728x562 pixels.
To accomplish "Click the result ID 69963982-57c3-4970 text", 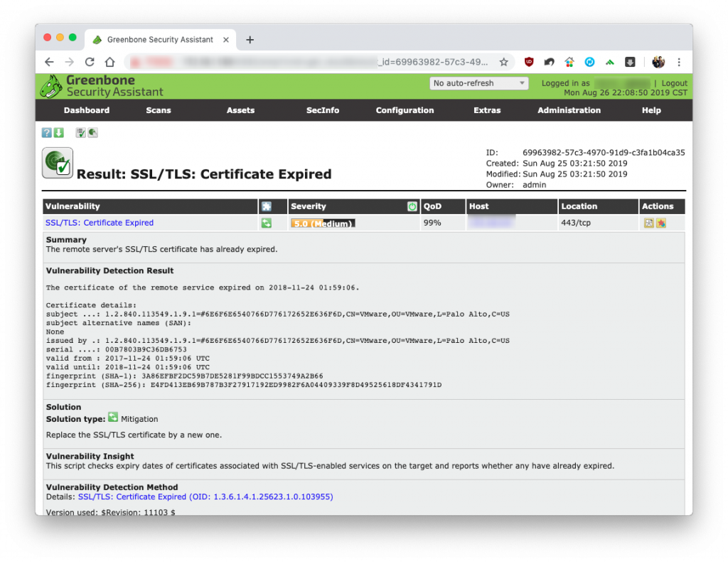I will 604,152.
